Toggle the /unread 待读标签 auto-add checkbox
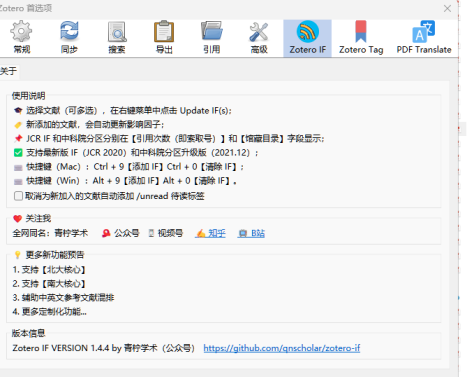The height and width of the screenshot is (377, 467). tap(18, 196)
